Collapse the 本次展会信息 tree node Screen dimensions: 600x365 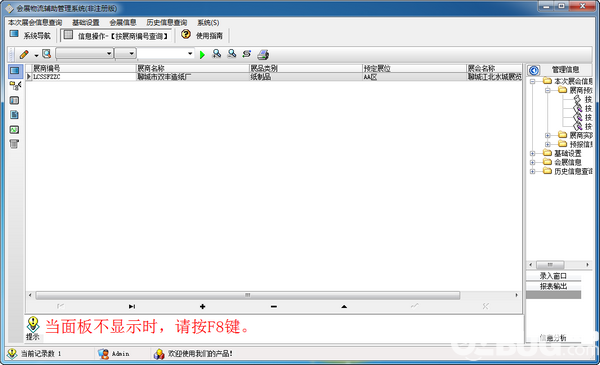[x=532, y=81]
